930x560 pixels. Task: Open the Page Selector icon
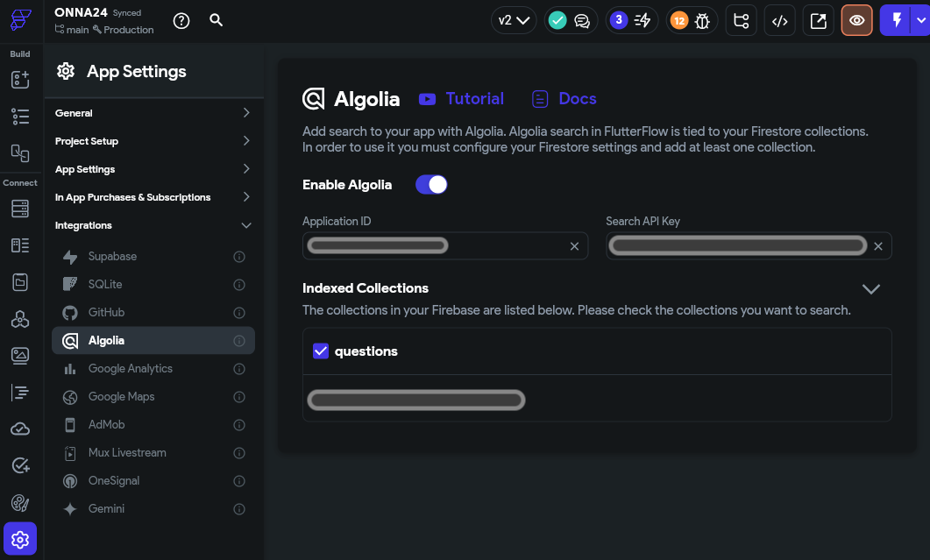point(20,153)
